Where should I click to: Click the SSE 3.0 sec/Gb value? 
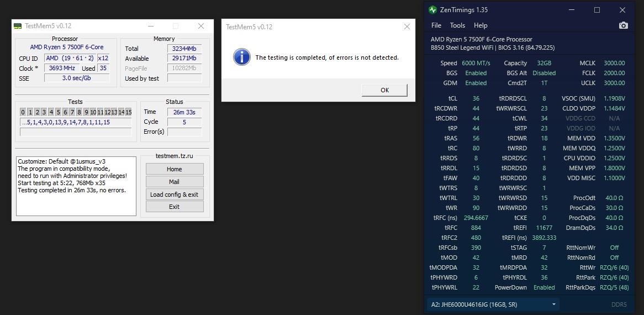(77, 78)
